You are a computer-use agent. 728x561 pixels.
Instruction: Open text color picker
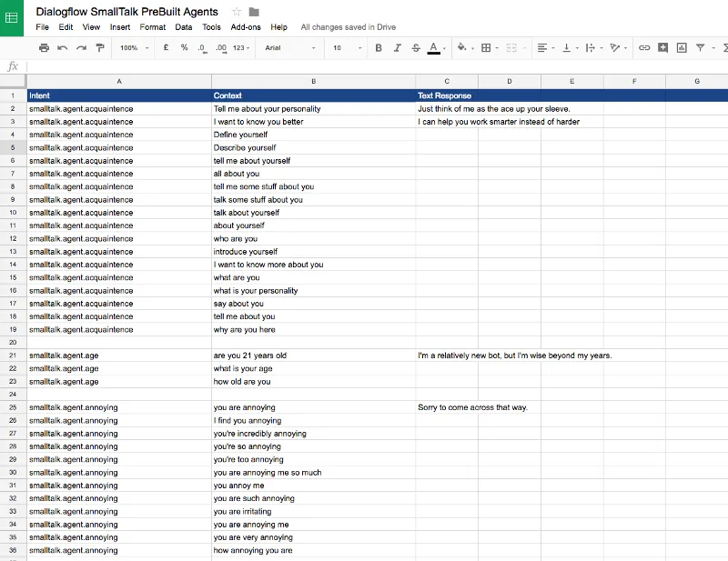[x=434, y=47]
